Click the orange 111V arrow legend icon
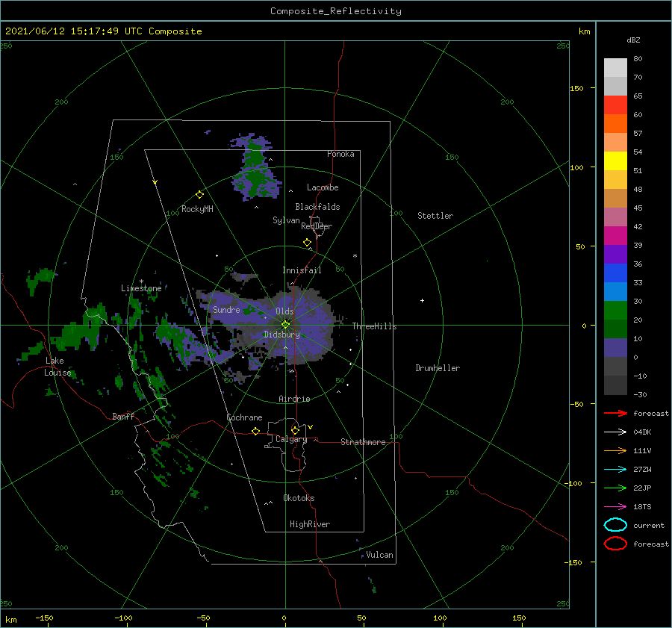Viewport: 672px width, 628px height. (615, 450)
